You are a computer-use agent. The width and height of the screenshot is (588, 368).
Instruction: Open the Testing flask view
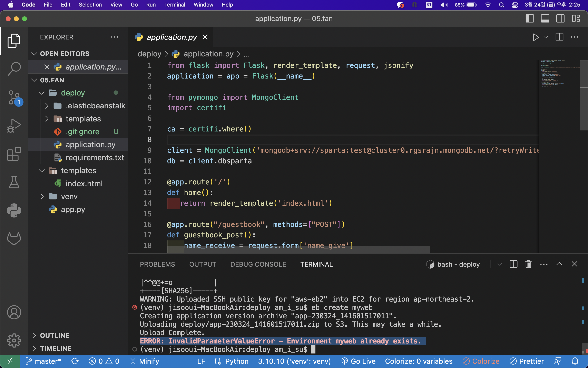click(14, 182)
